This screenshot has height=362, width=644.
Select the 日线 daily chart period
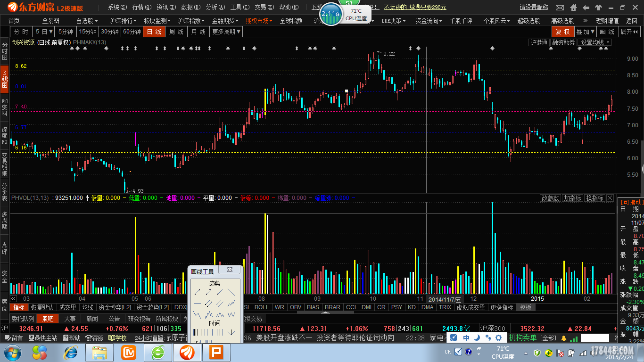point(154,32)
